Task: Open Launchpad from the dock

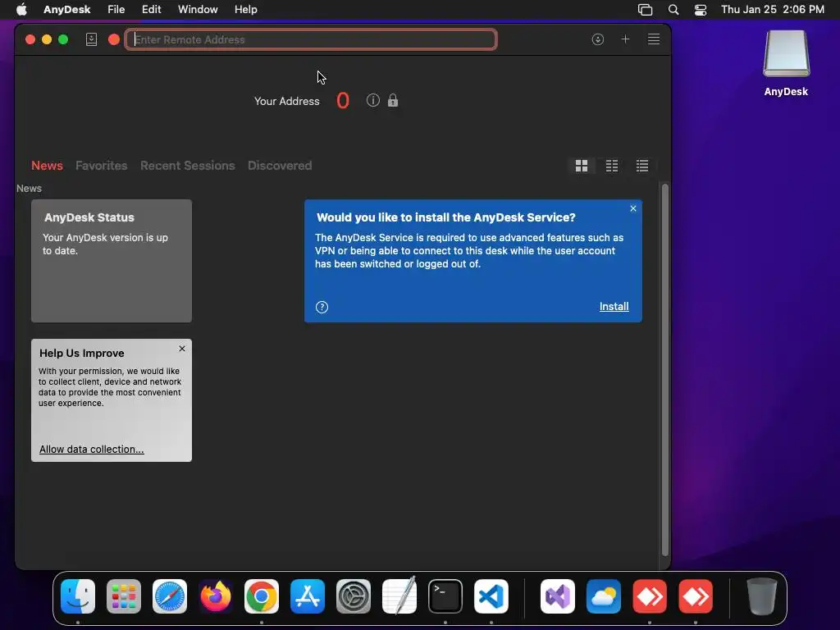Action: pos(124,596)
